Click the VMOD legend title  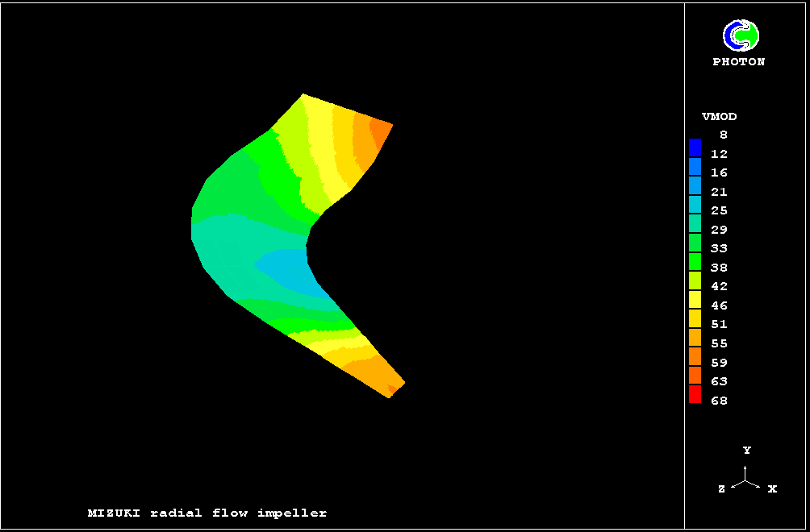719,117
